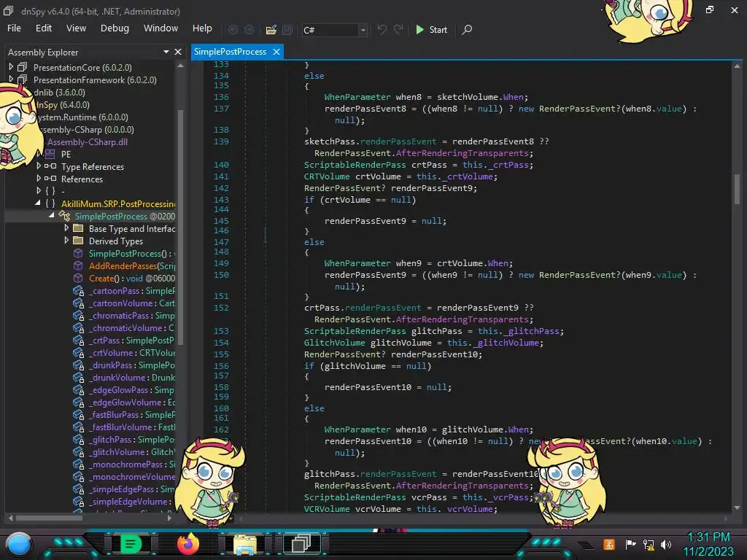Expand the PresentationCore (6.0.2.0) assembly node
The width and height of the screenshot is (747, 560).
coord(11,67)
